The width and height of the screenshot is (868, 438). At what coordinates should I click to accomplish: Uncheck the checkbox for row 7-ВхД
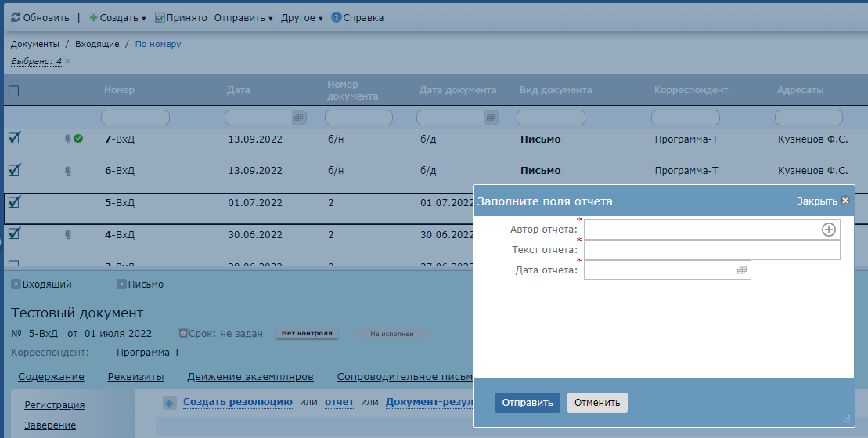tap(14, 137)
